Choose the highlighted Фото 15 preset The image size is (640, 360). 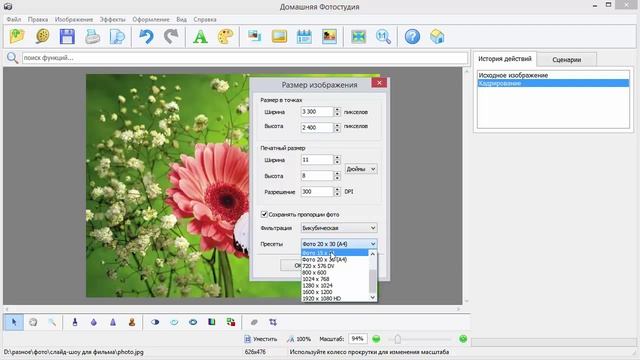pos(335,253)
